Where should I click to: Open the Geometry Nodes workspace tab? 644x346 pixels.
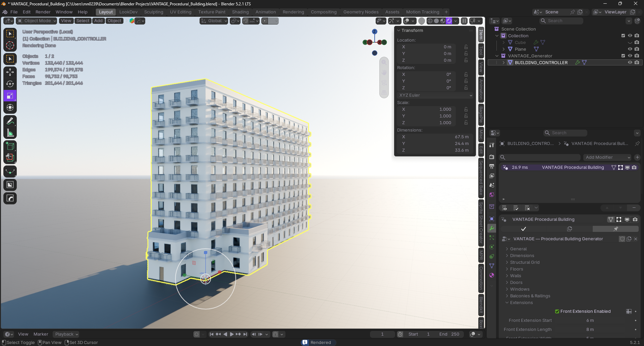[x=361, y=12]
